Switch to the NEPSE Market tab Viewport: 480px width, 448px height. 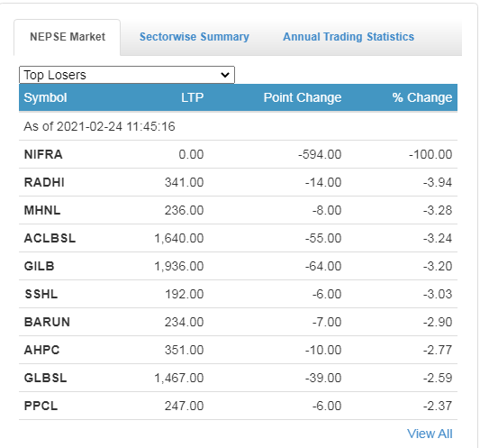[68, 37]
